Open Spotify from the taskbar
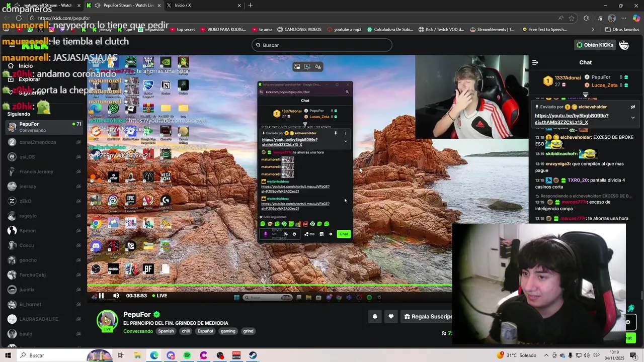Image resolution: width=644 pixels, height=362 pixels. click(187, 355)
